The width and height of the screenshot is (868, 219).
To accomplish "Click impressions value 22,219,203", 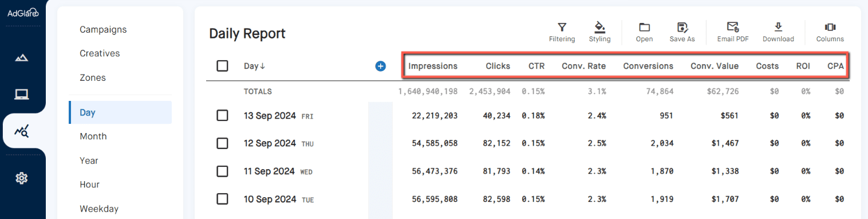I will pyautogui.click(x=435, y=116).
